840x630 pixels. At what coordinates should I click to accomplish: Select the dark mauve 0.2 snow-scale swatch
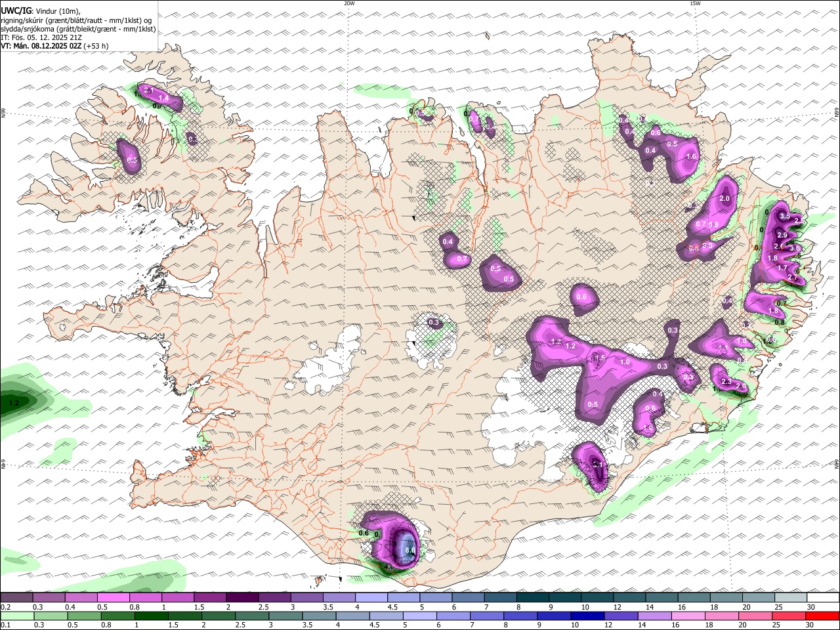[16, 598]
